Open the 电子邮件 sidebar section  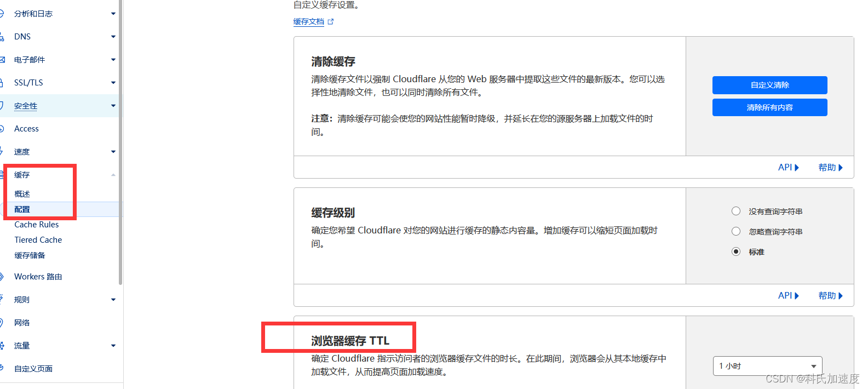click(x=30, y=60)
